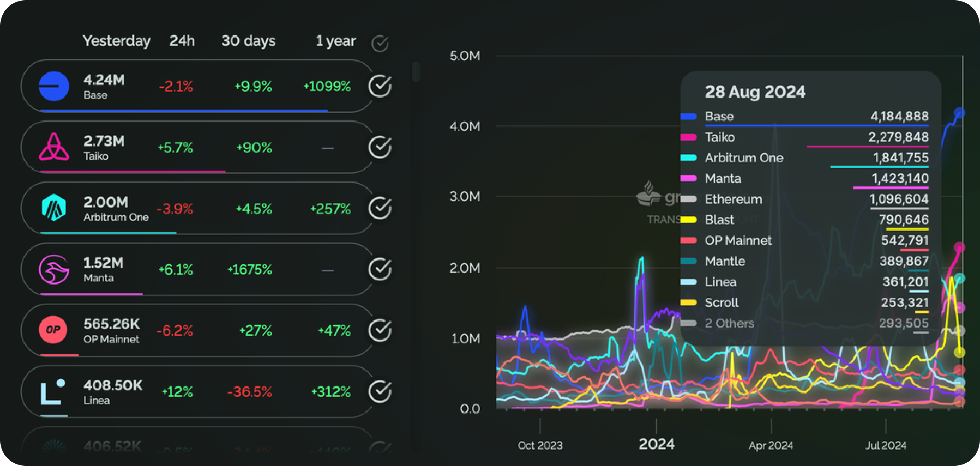The width and height of the screenshot is (980, 466).
Task: Click the Linea light-blue legend swatch
Action: 688,282
